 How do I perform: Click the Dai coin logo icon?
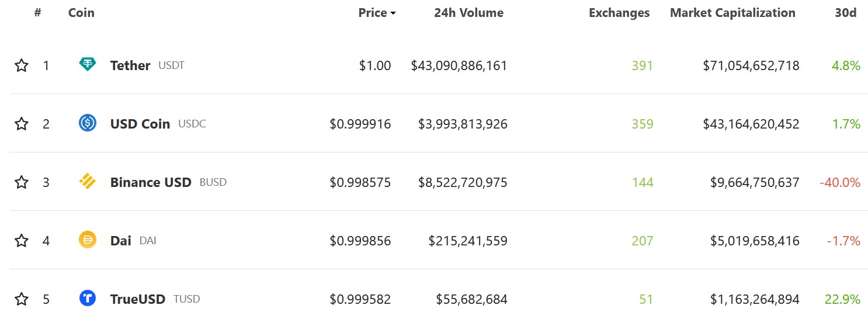(87, 240)
